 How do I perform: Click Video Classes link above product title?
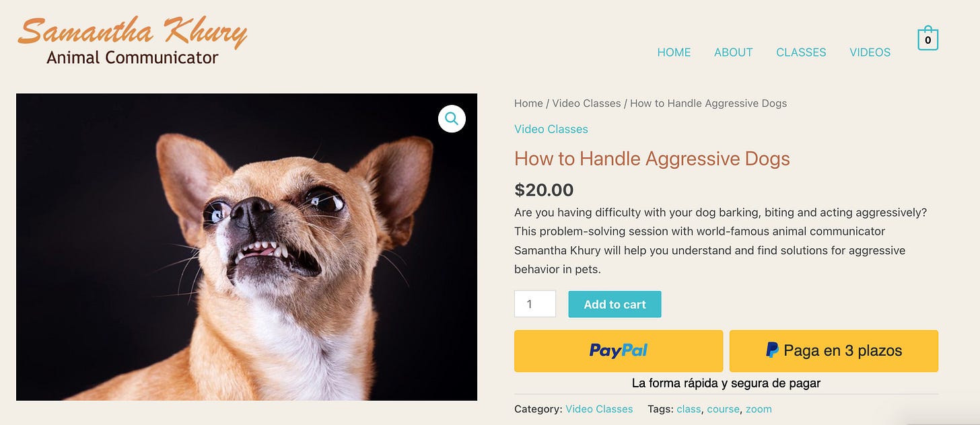pyautogui.click(x=551, y=129)
